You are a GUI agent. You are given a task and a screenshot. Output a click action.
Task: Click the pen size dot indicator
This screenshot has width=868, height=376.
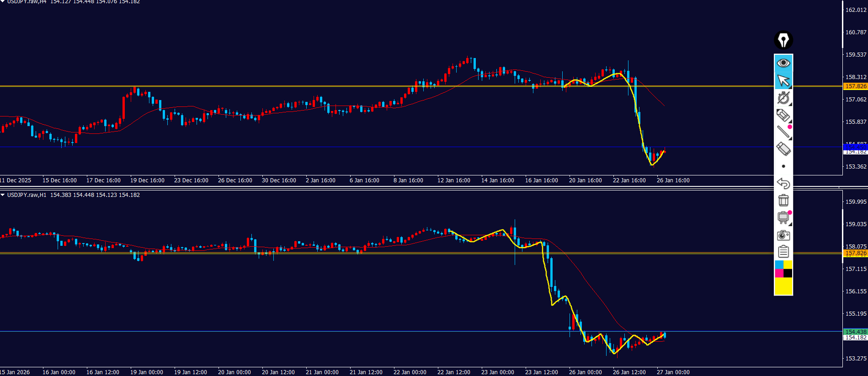[x=783, y=166]
